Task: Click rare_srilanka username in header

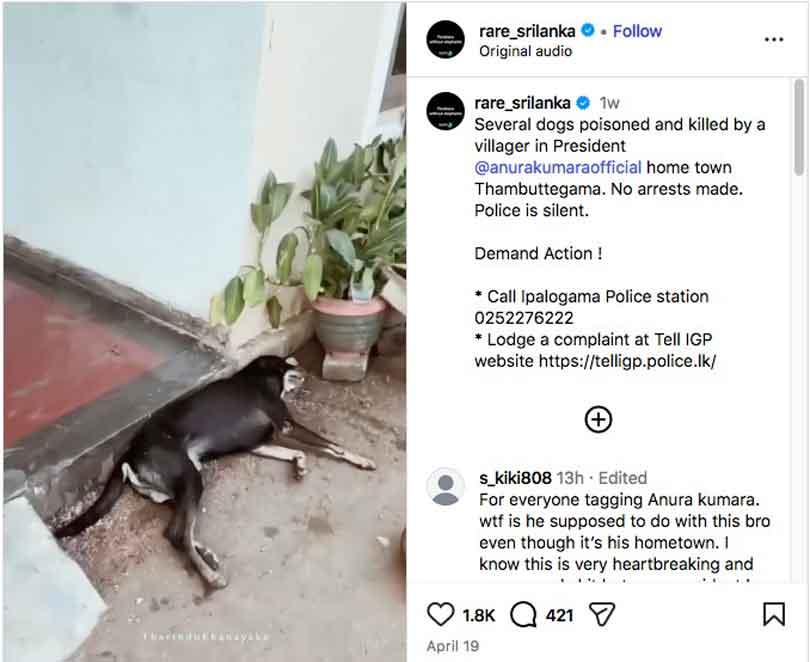Action: pyautogui.click(x=526, y=31)
